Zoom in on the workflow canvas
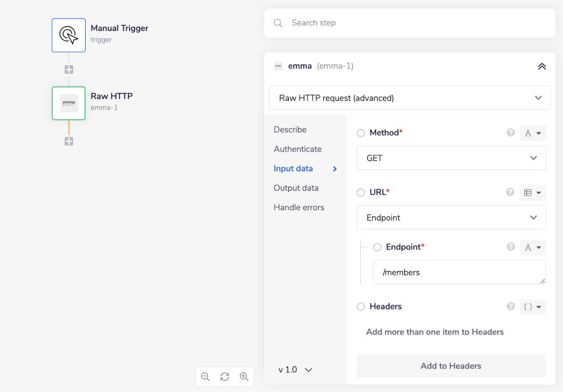This screenshot has width=563, height=392. [244, 377]
